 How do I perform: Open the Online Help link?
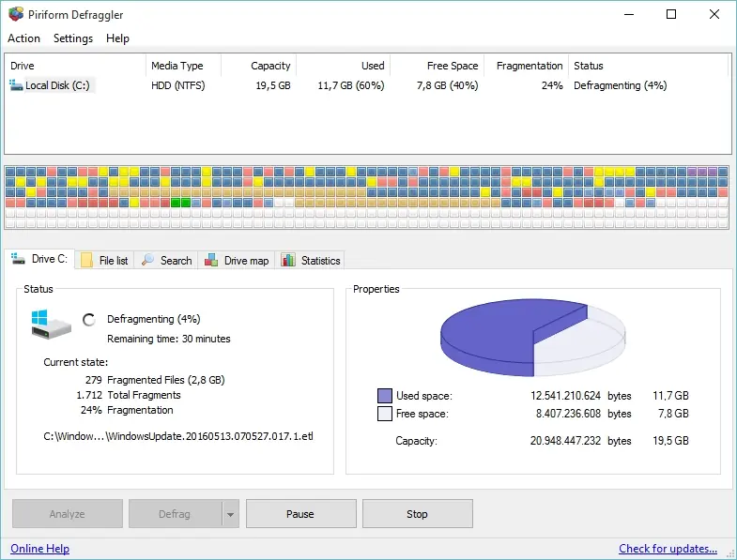pyautogui.click(x=40, y=548)
